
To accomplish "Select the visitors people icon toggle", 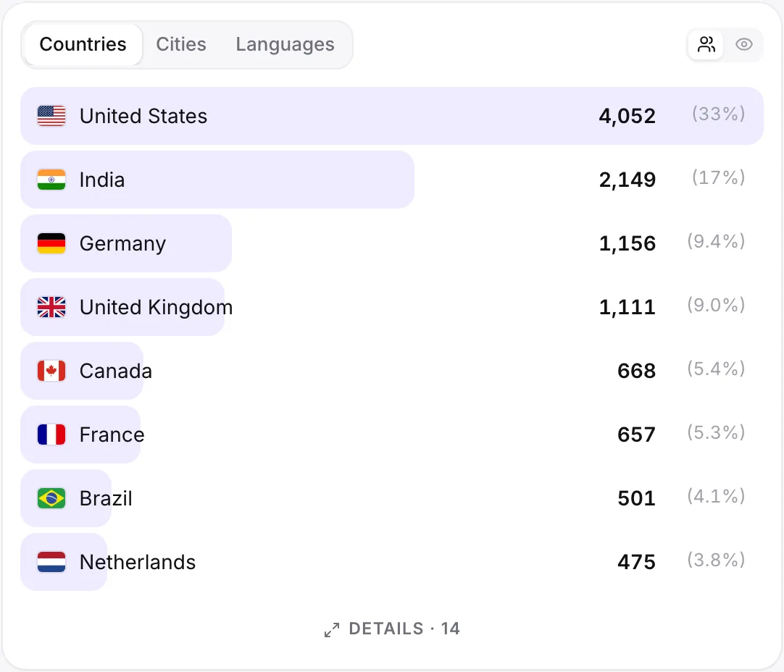I will pyautogui.click(x=706, y=44).
